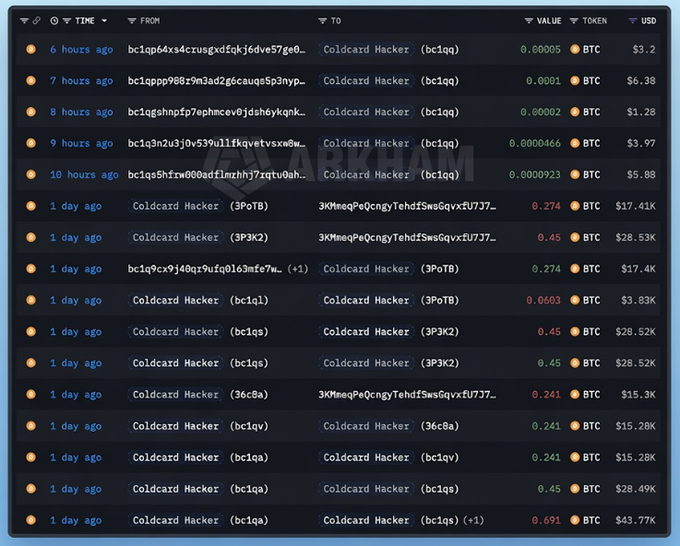Open Coldcard Hacker (36c8a) sender tag
The image size is (680, 546).
point(176,395)
